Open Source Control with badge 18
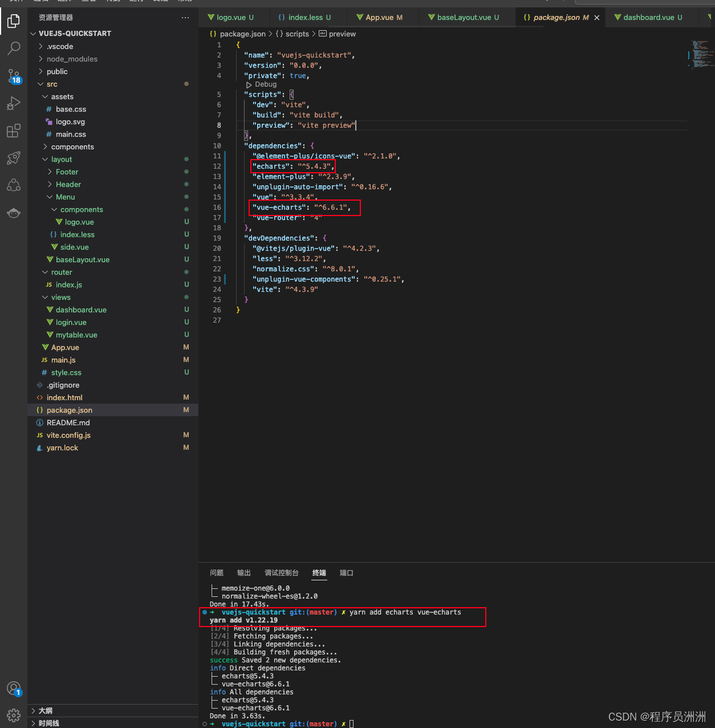The image size is (715, 728). click(x=14, y=76)
